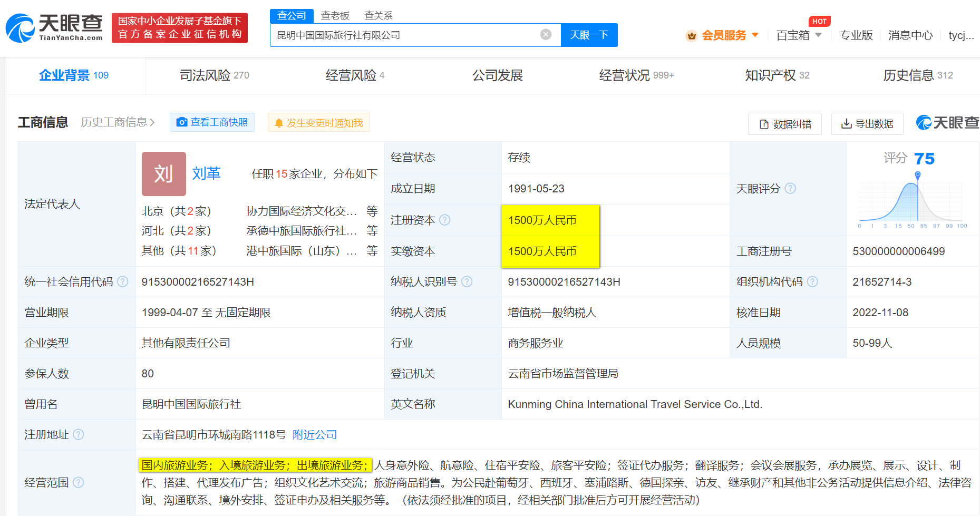The height and width of the screenshot is (516, 980).
Task: Open the 企业背景 tab
Action: [74, 75]
